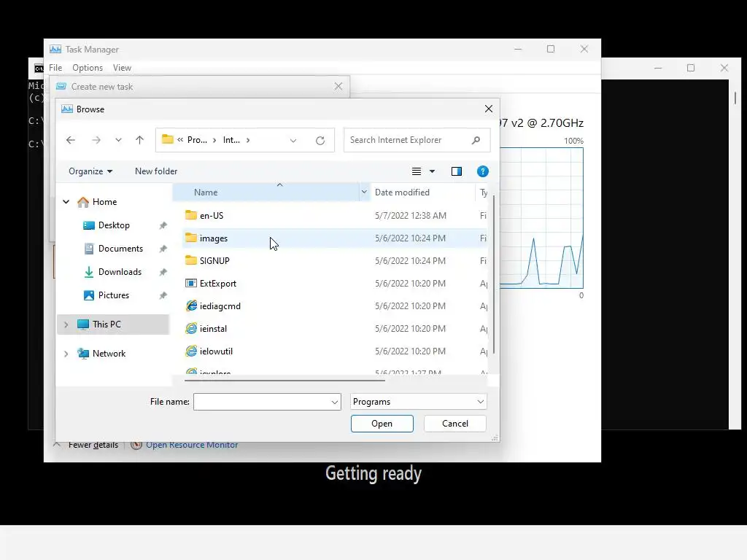Open Name column filter dropdown

364,192
